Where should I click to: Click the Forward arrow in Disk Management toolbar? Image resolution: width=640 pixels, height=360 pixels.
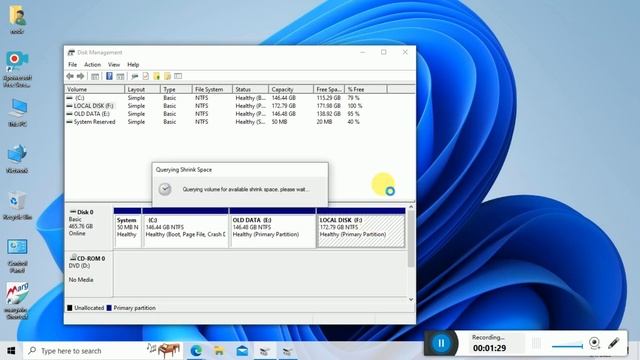80,76
